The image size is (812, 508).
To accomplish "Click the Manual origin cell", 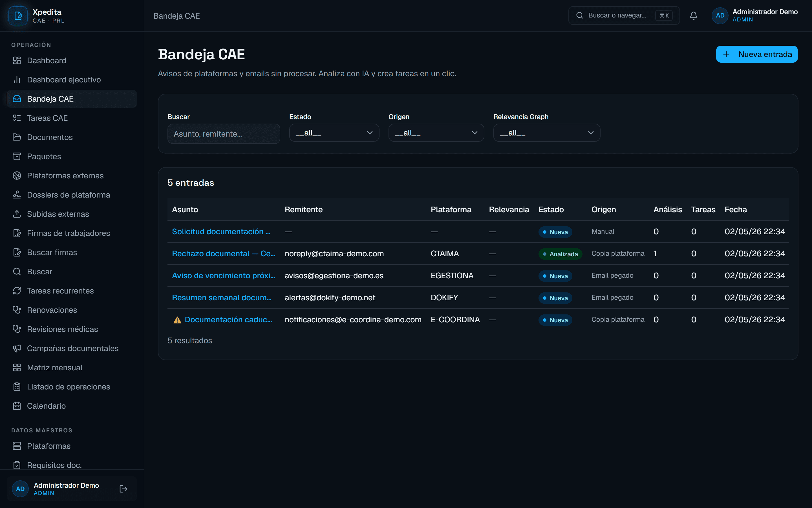I will tap(603, 231).
